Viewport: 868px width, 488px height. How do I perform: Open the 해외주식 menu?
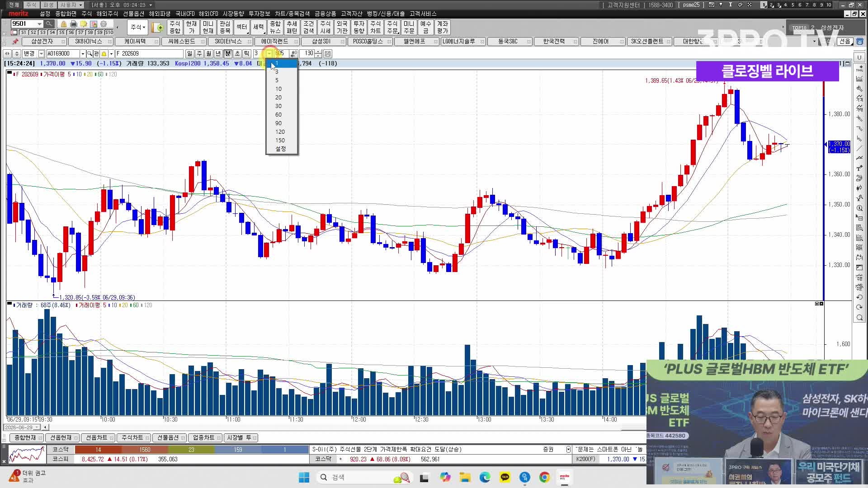(107, 14)
